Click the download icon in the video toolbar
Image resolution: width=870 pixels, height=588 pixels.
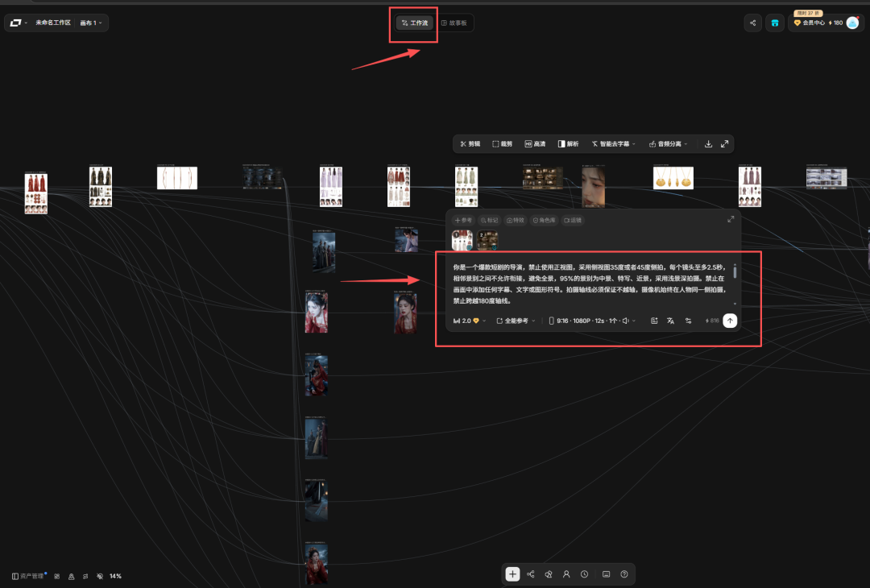709,144
